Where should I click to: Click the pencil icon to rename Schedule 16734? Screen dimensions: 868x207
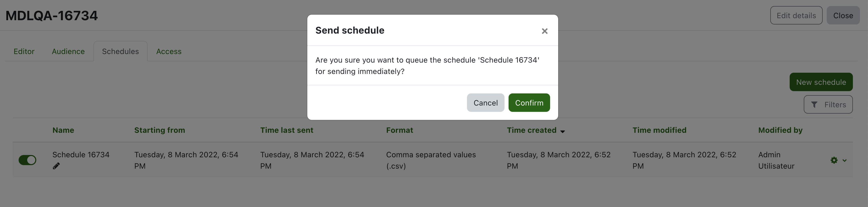tap(56, 166)
